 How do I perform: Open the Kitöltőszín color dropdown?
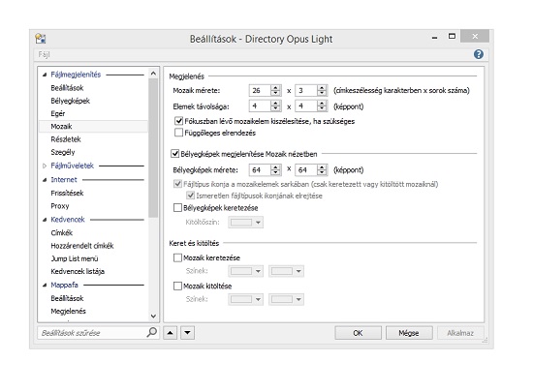[x=246, y=223]
